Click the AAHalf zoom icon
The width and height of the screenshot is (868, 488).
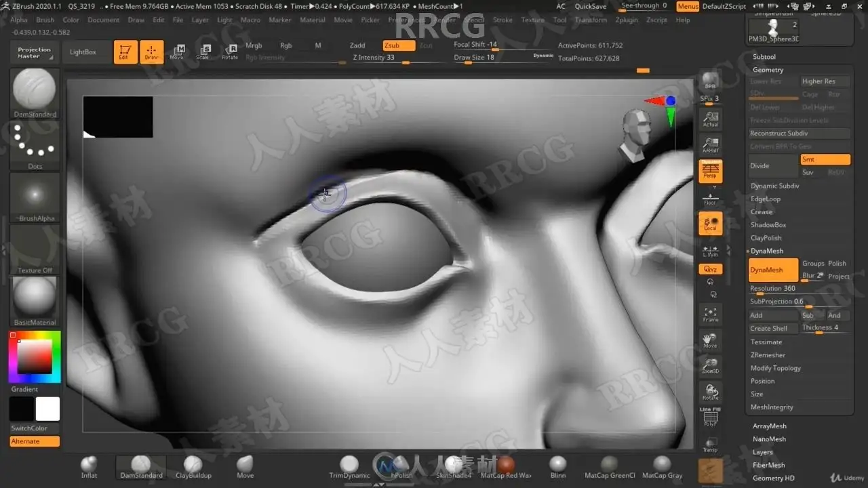[x=710, y=145]
